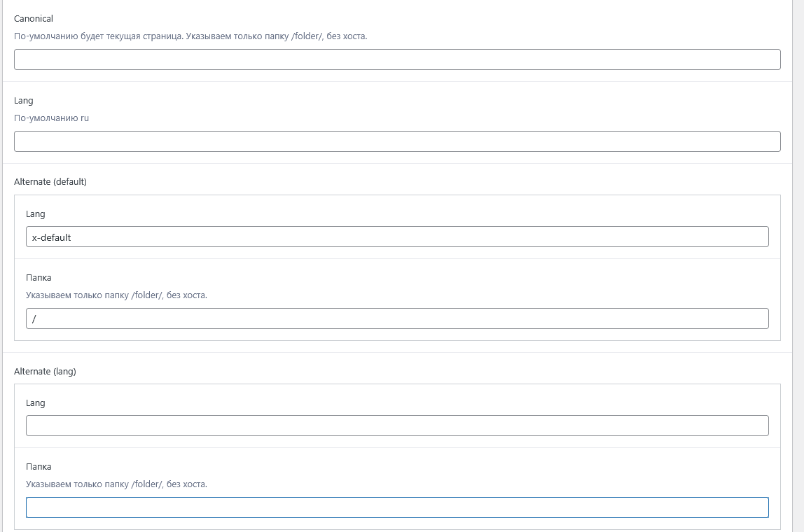The width and height of the screenshot is (804, 532).
Task: Click the folder hint in Alternate (default)
Action: click(x=116, y=295)
